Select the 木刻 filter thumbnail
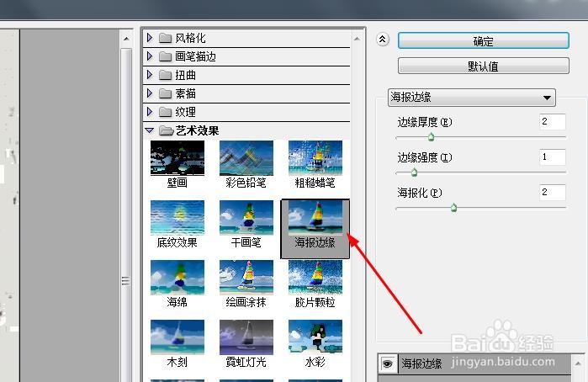588x382 pixels. pyautogui.click(x=177, y=337)
